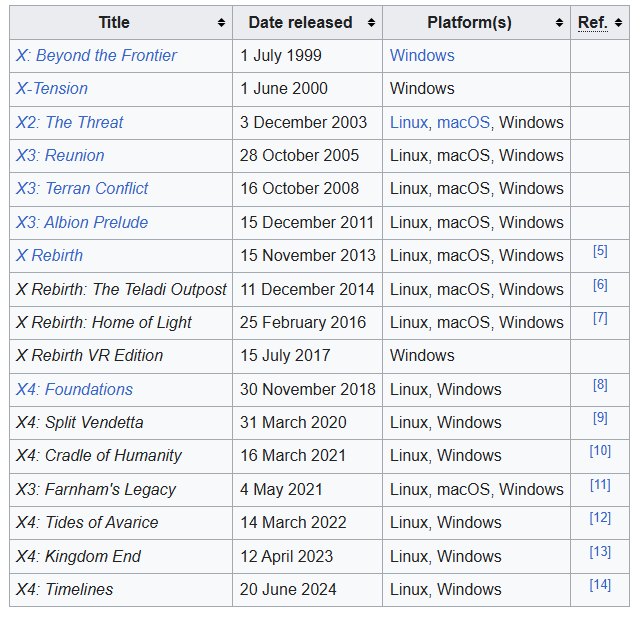642x618 pixels.
Task: Click the Platform(s) header text
Action: (469, 23)
